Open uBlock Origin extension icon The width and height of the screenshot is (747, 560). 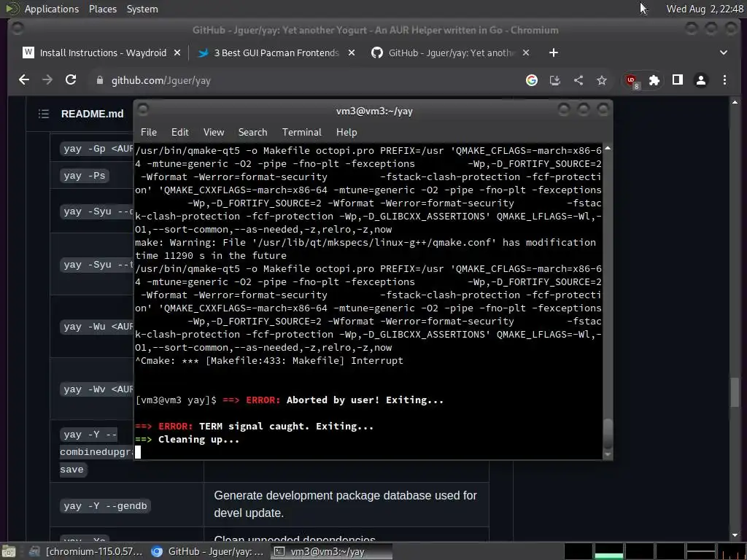coord(632,81)
